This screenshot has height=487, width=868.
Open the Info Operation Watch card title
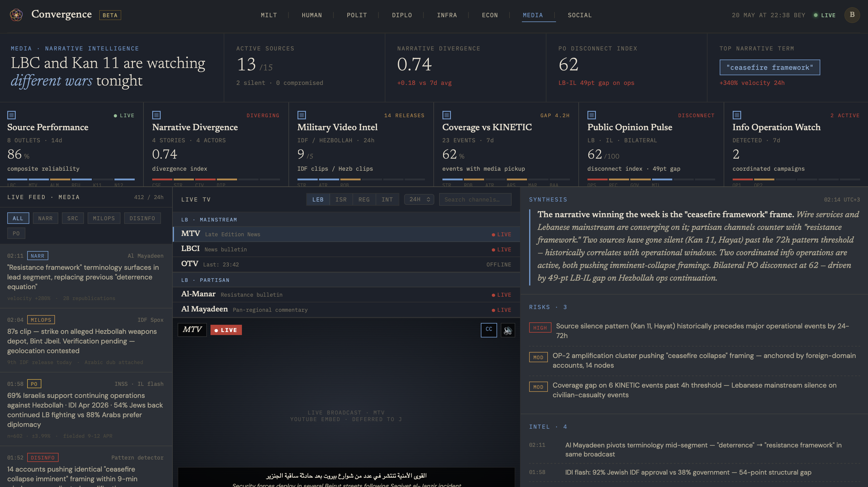pos(776,127)
